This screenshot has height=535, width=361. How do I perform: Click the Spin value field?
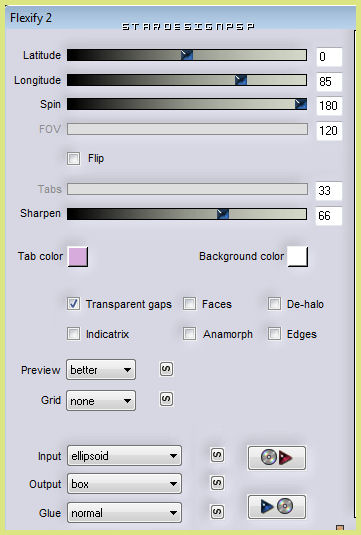click(329, 106)
